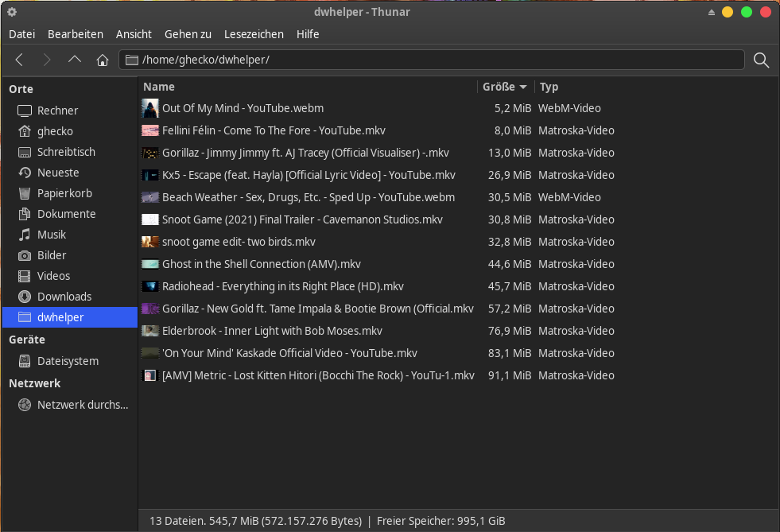Click the Schreibtisch desktop icon
The width and height of the screenshot is (780, 532).
pyautogui.click(x=25, y=152)
